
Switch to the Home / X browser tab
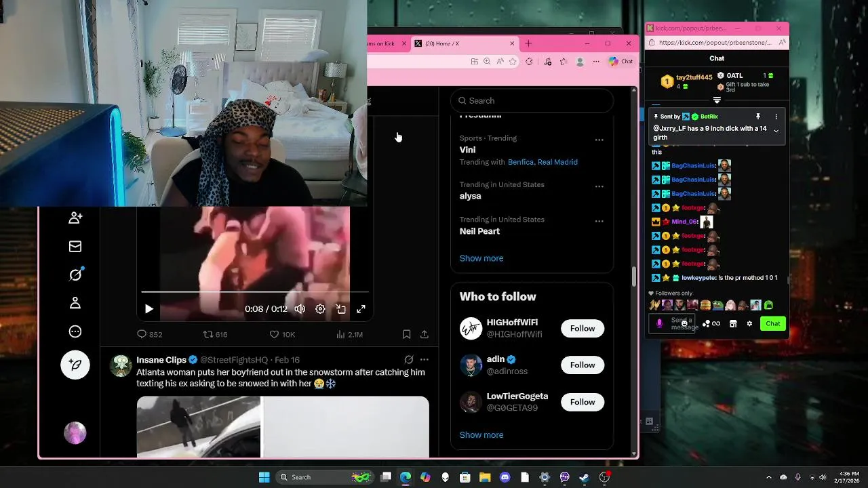pos(465,43)
